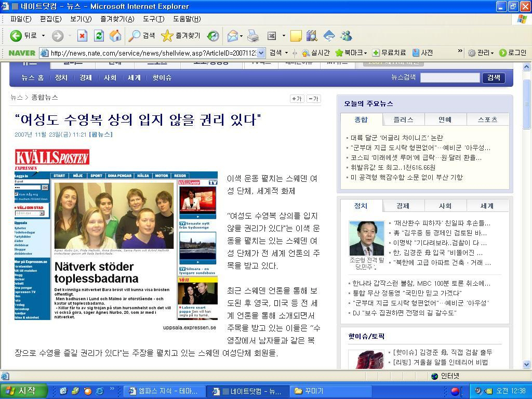This screenshot has width=532, height=399.
Task: Open the Mail icon in the toolbar
Action: click(x=233, y=35)
